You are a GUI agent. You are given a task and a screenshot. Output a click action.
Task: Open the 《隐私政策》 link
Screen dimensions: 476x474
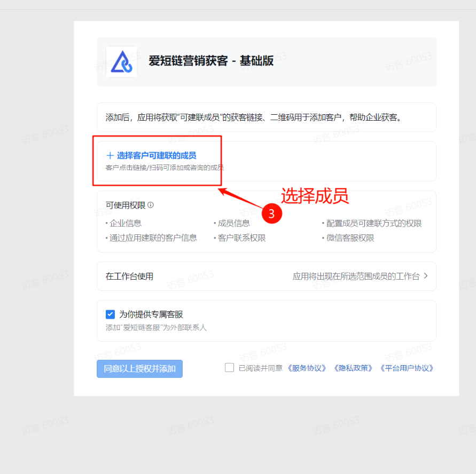(353, 368)
